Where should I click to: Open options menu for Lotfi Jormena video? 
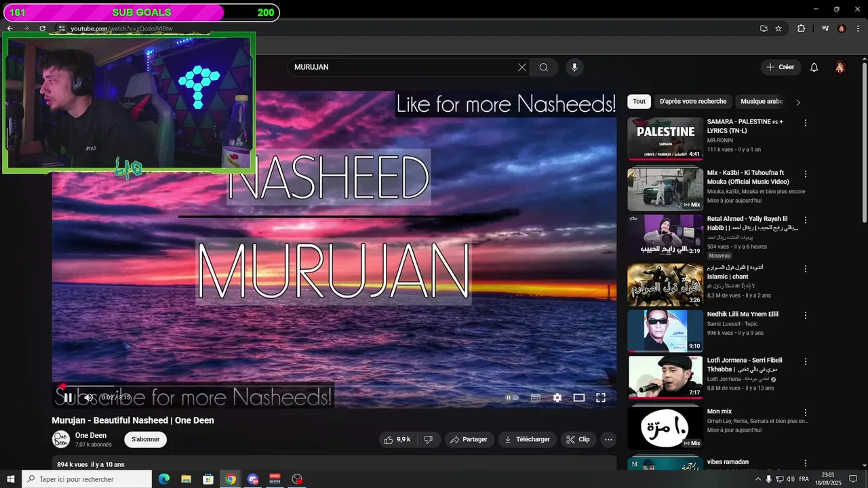(x=806, y=362)
